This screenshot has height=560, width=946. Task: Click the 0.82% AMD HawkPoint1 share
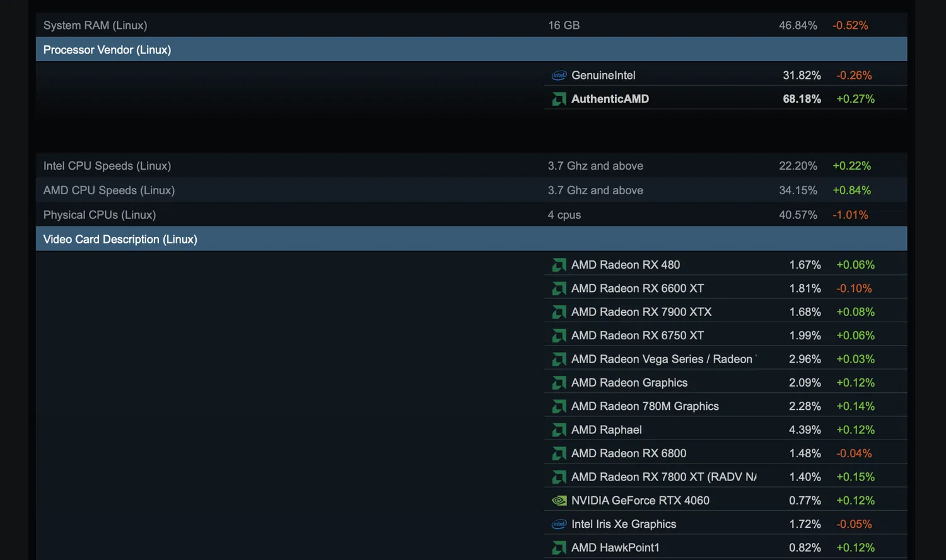pos(805,548)
